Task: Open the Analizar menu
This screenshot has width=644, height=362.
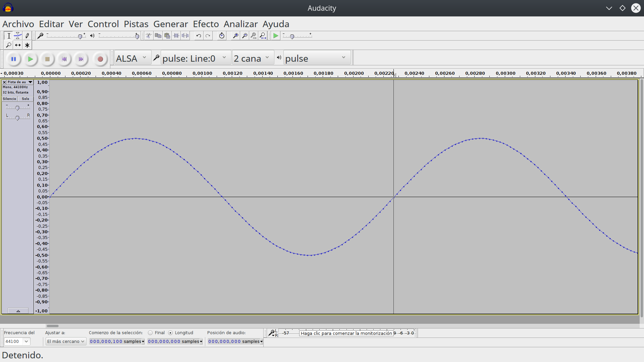Action: point(240,24)
